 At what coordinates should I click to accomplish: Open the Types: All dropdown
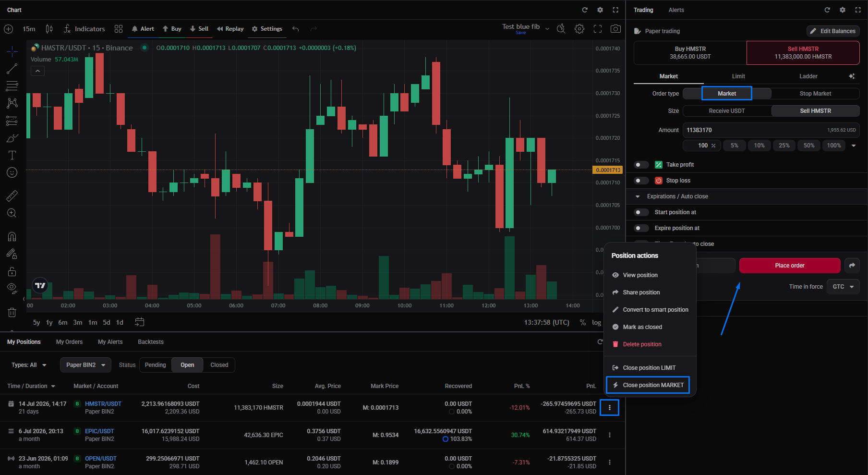(29, 365)
